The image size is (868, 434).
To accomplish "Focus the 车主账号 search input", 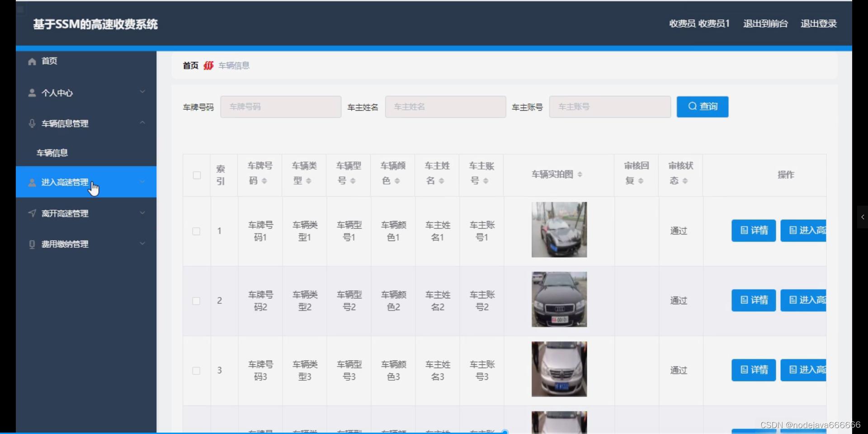I will (610, 107).
